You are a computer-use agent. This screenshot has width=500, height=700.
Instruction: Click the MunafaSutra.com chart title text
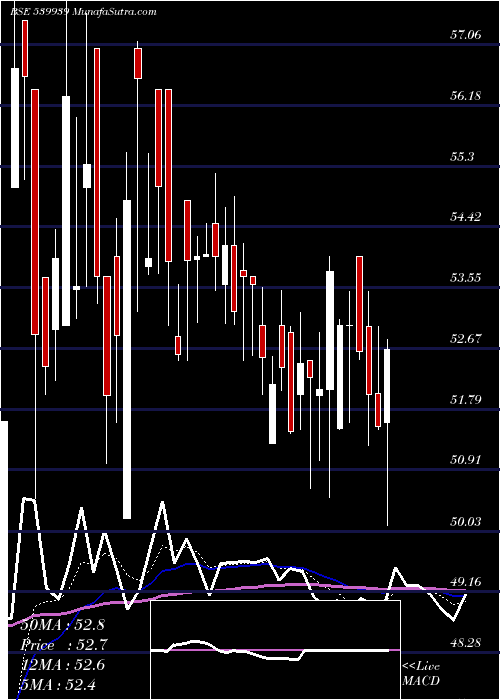pyautogui.click(x=113, y=12)
